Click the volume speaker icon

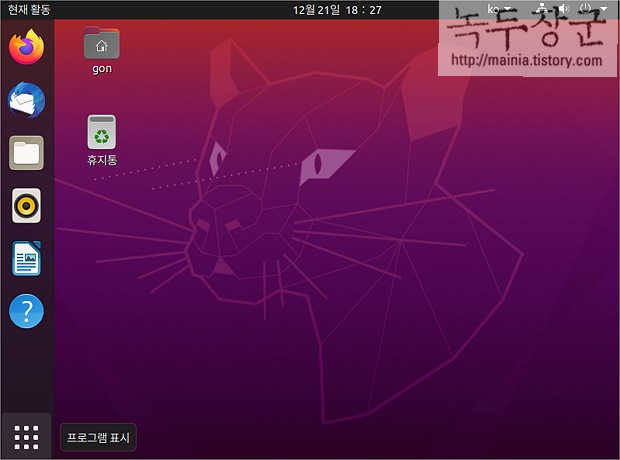[563, 9]
